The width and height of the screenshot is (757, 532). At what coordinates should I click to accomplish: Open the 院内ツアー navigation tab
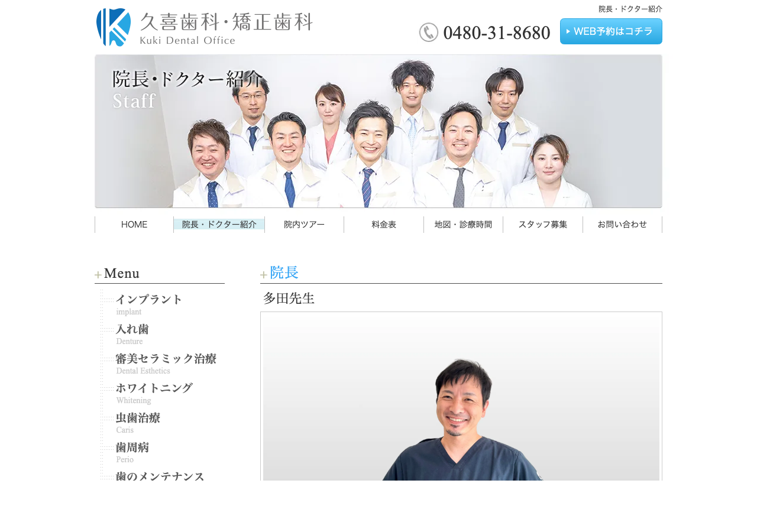click(305, 225)
